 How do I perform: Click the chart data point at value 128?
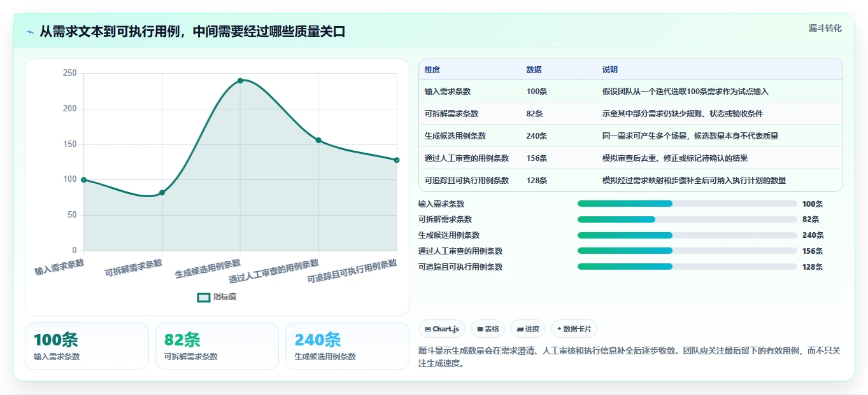tap(397, 160)
